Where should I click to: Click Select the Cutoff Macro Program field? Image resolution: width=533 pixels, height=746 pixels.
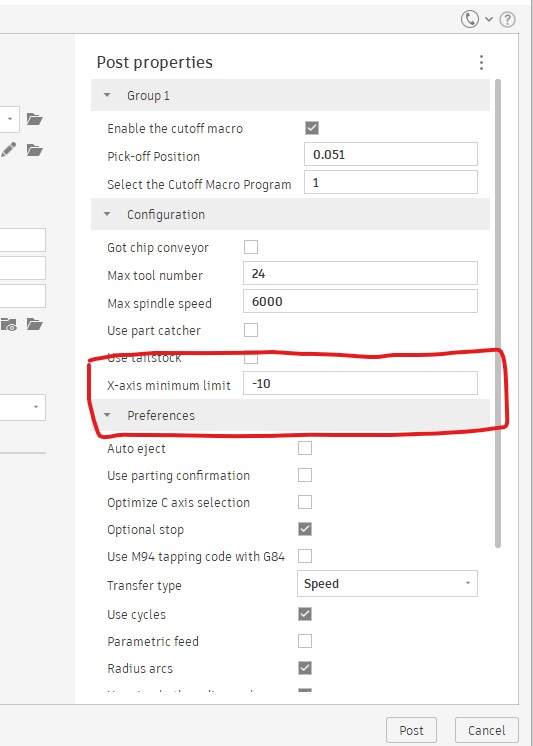pyautogui.click(x=391, y=182)
